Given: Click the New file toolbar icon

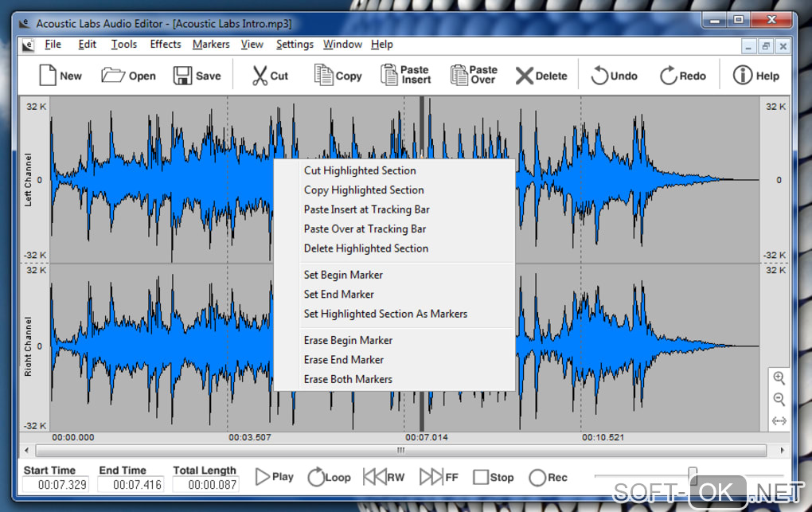Looking at the screenshot, I should (x=48, y=76).
